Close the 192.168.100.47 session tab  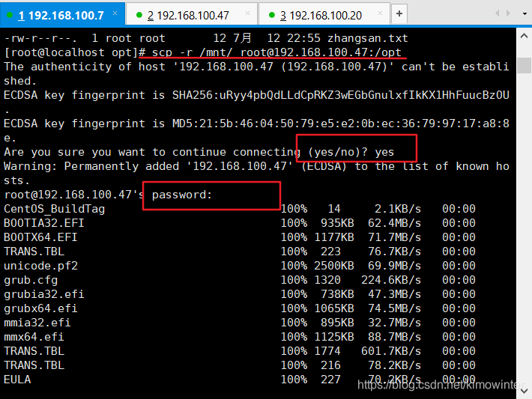pos(247,13)
